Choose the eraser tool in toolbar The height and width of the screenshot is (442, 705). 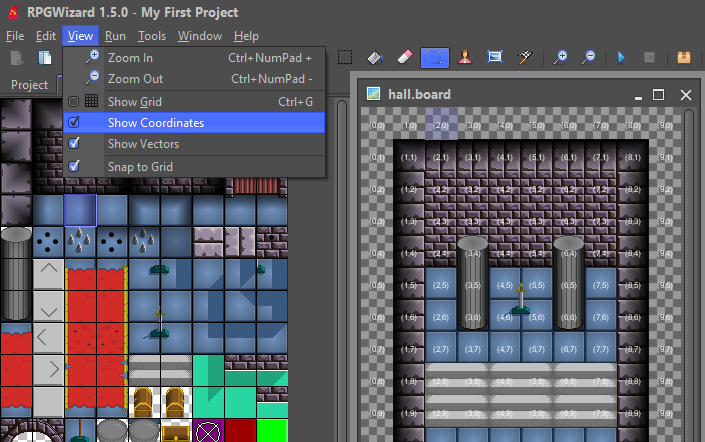tap(404, 58)
